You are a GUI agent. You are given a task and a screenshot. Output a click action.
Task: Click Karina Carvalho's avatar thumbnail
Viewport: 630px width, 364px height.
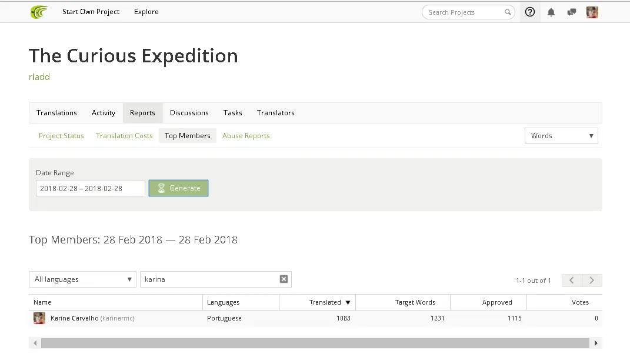tap(39, 318)
